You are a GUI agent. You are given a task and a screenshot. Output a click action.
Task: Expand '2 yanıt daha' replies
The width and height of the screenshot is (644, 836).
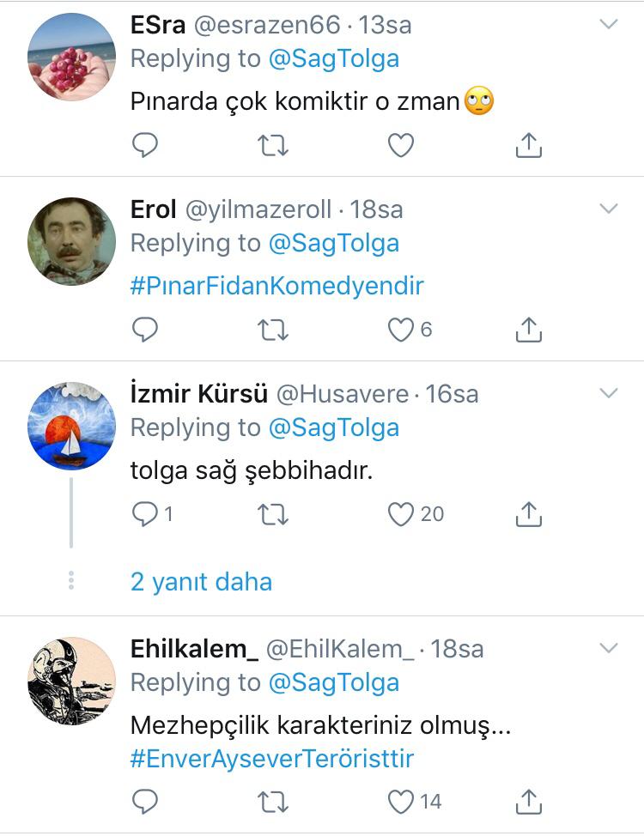pyautogui.click(x=201, y=582)
